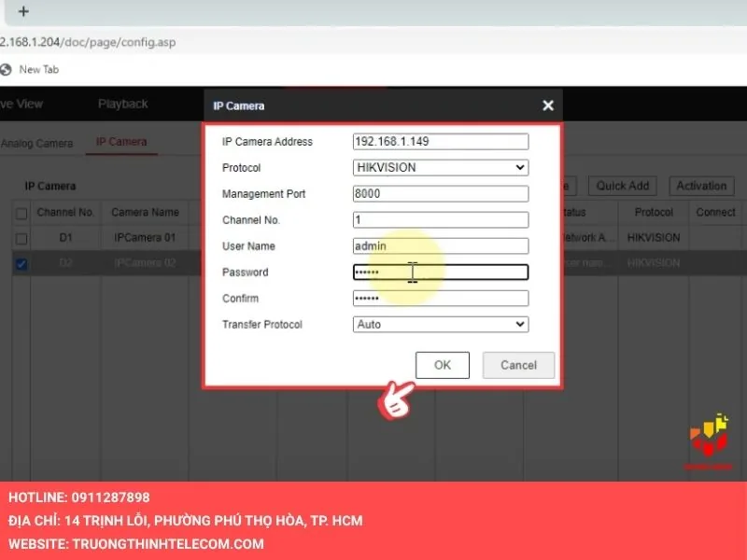
Task: Click the Activation button
Action: pos(702,186)
